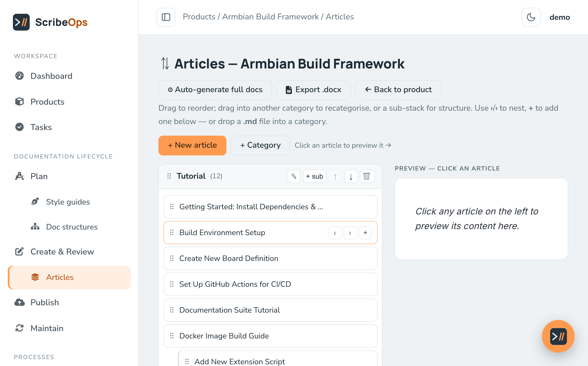The image size is (588, 366).
Task: Click the Maintain refresh icon
Action: 19,328
